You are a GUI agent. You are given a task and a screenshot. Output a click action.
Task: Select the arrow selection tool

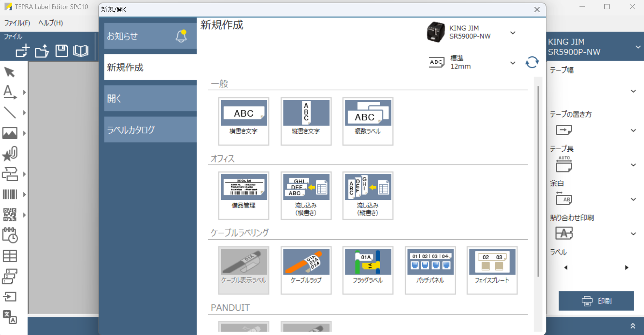point(9,72)
